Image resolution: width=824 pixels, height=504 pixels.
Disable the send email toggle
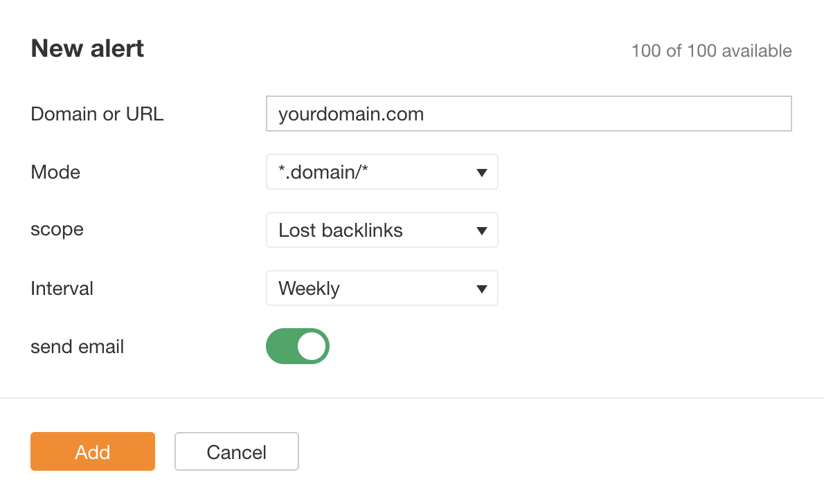(298, 346)
